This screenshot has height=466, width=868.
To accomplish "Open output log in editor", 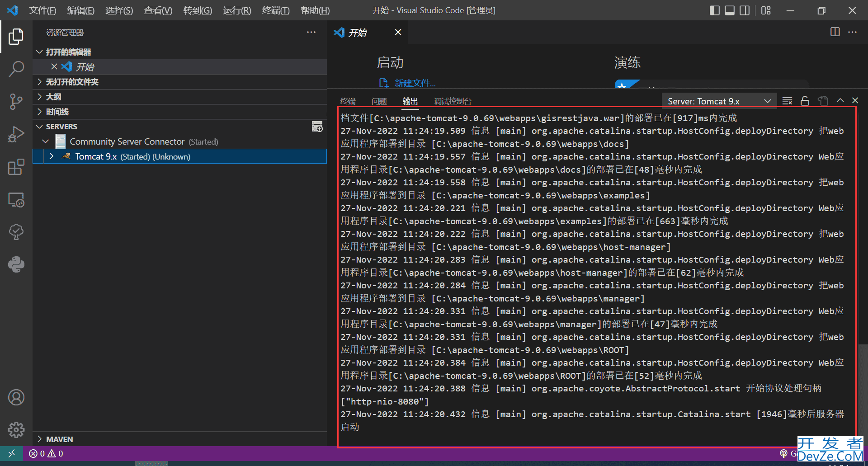I will click(x=823, y=101).
